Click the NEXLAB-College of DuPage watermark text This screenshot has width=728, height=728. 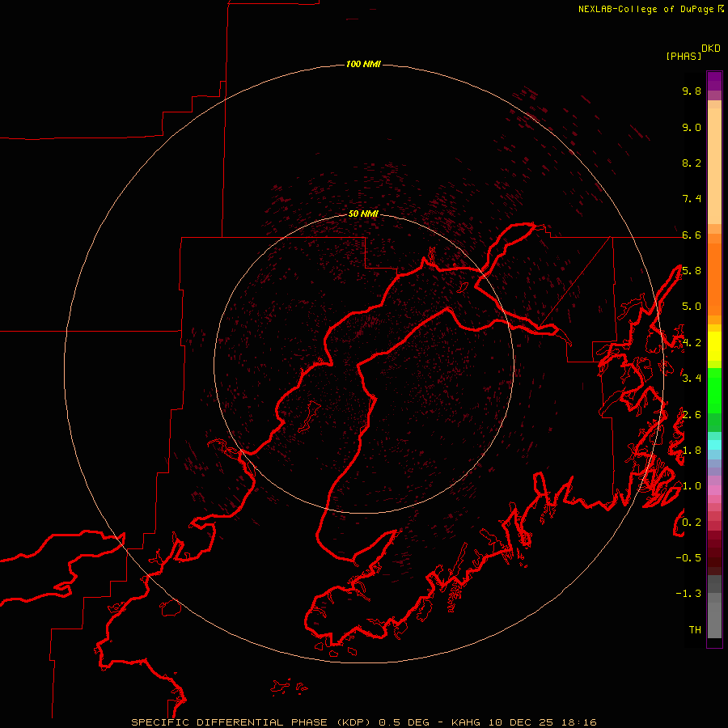coord(645,9)
